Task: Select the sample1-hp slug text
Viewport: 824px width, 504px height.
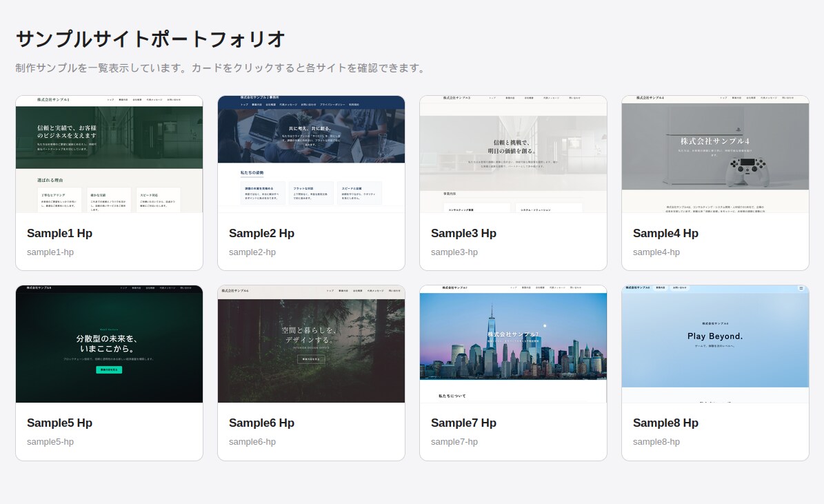Action: 50,252
